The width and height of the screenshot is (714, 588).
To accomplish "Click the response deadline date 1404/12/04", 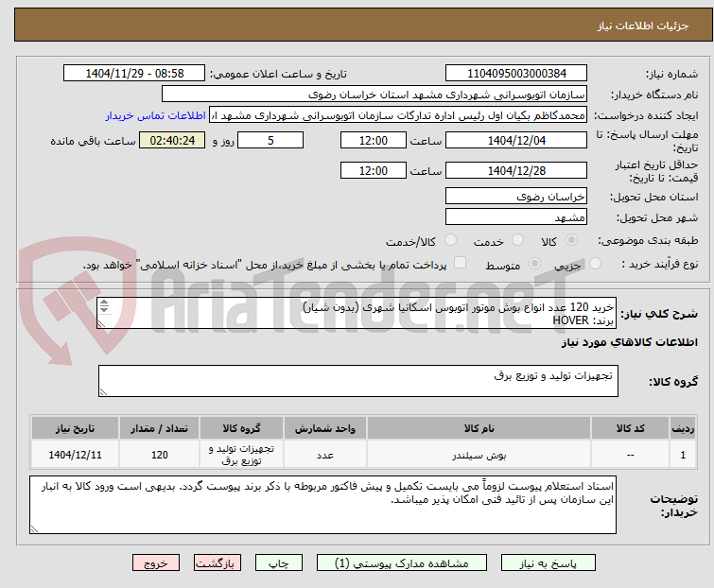I will pyautogui.click(x=516, y=140).
